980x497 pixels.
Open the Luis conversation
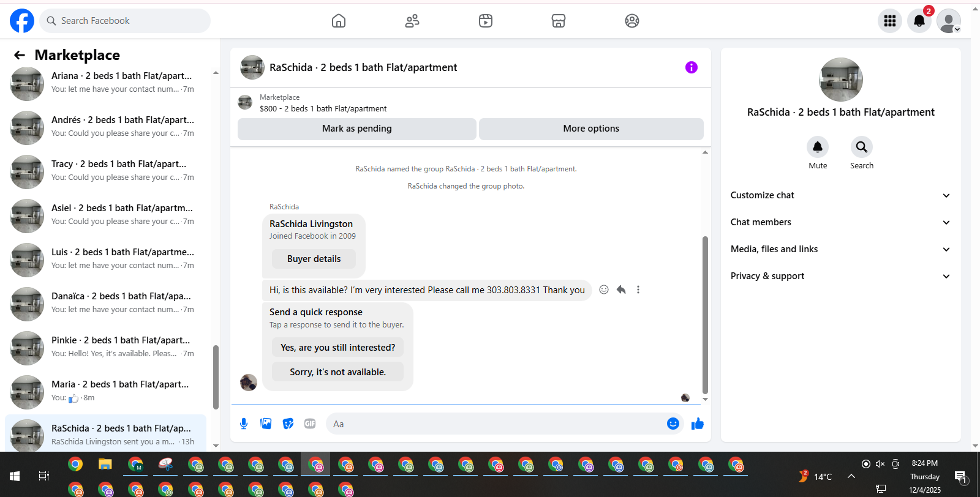coord(105,260)
